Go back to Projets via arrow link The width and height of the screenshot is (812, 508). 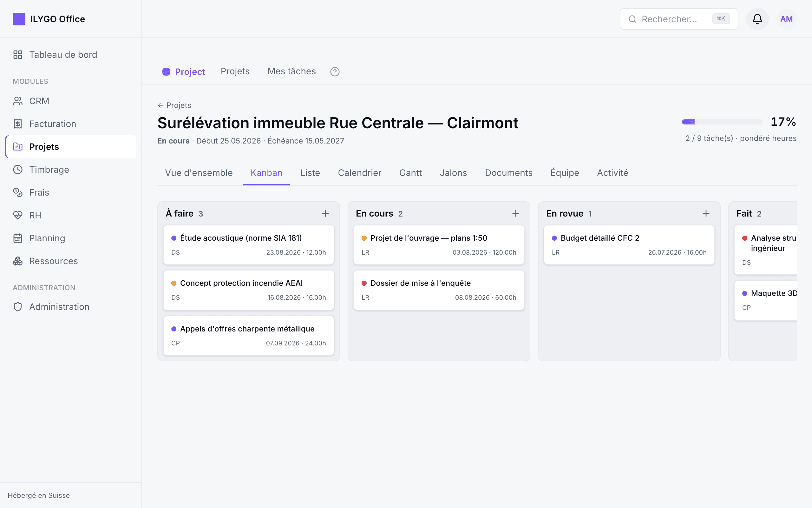(x=174, y=105)
